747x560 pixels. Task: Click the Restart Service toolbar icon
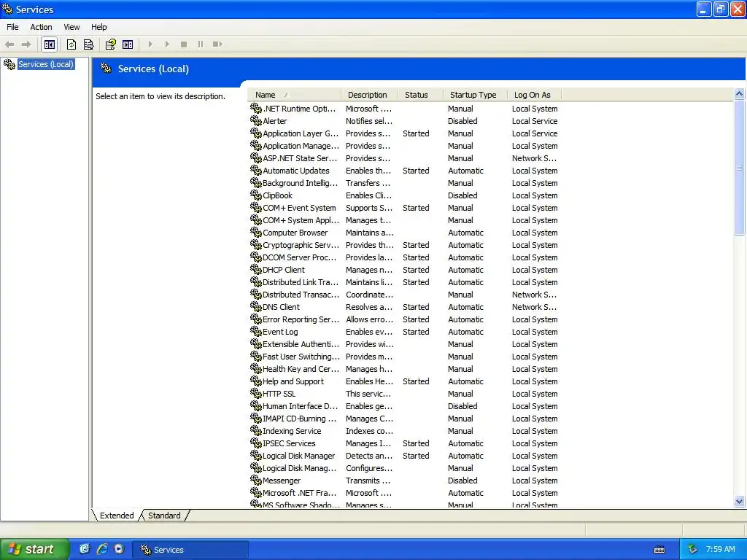(217, 44)
